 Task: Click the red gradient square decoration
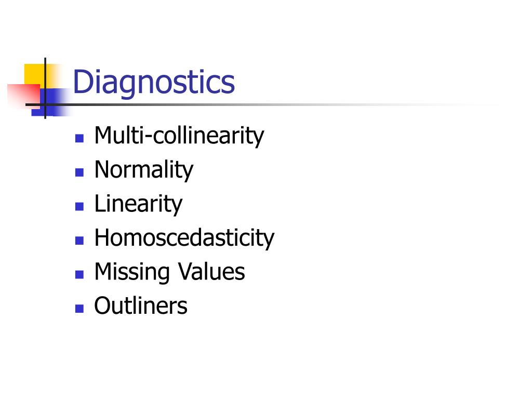click(x=24, y=95)
